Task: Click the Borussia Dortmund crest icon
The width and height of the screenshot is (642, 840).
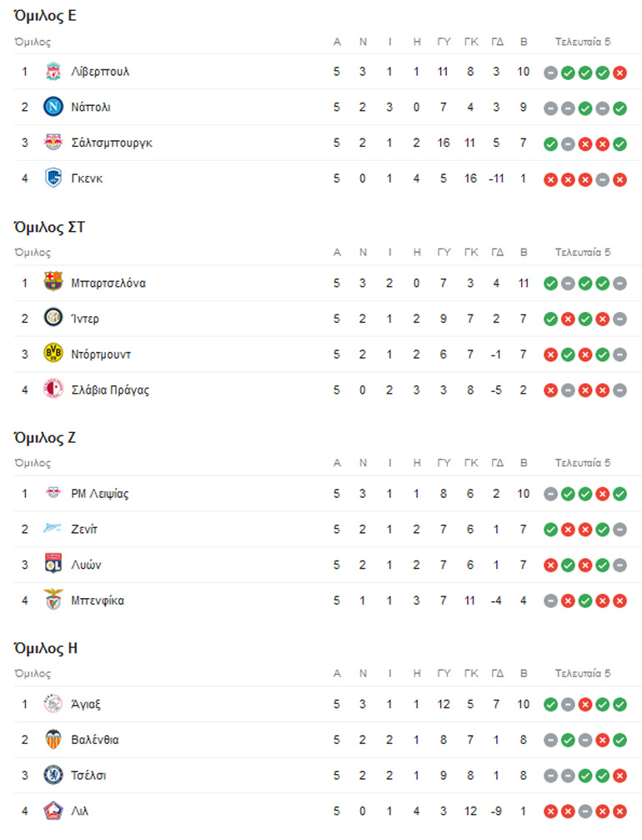Action: pos(53,354)
